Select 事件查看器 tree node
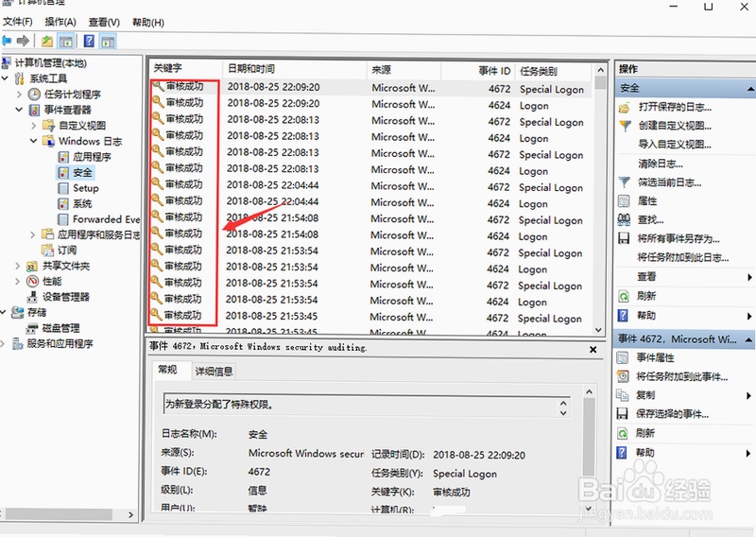 click(x=67, y=110)
